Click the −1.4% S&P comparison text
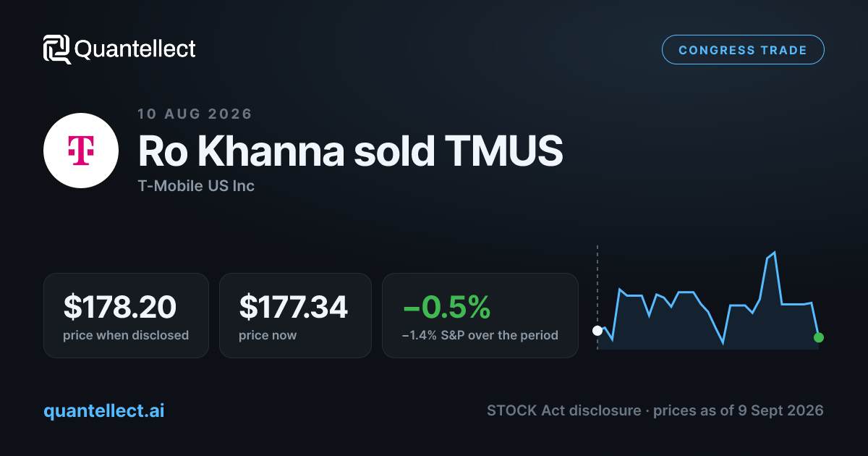Screen dimensions: 868x456 tap(480, 335)
